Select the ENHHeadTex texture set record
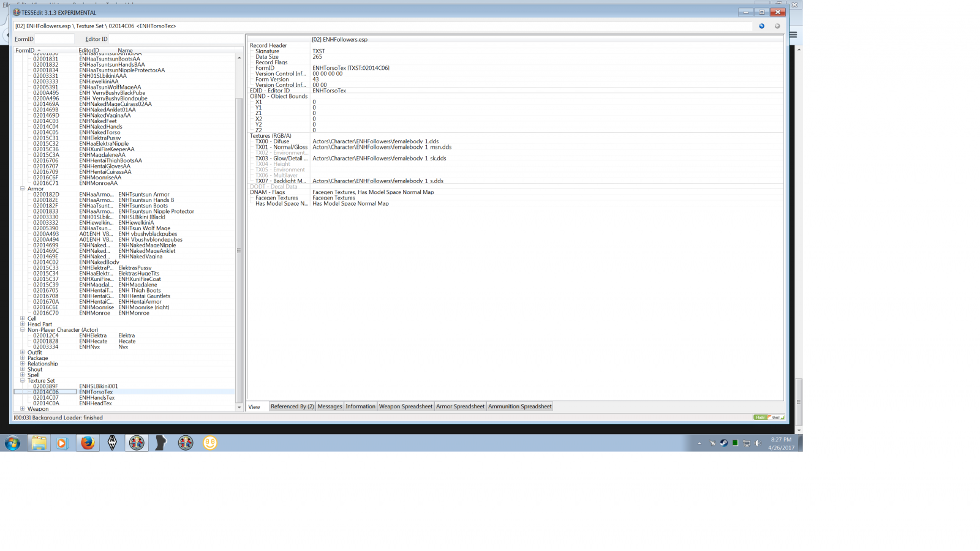Screen dimensions: 980x551 click(124, 403)
